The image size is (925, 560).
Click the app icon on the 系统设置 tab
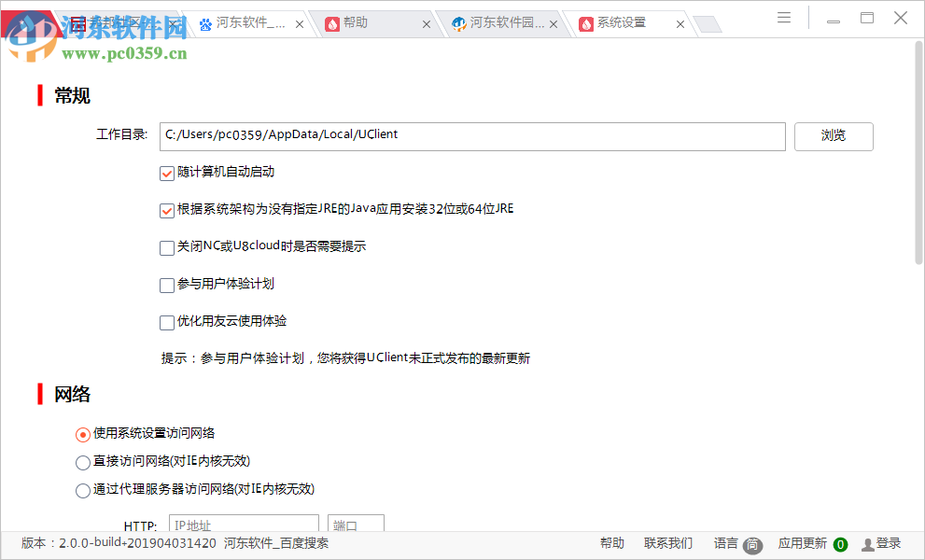pos(585,23)
